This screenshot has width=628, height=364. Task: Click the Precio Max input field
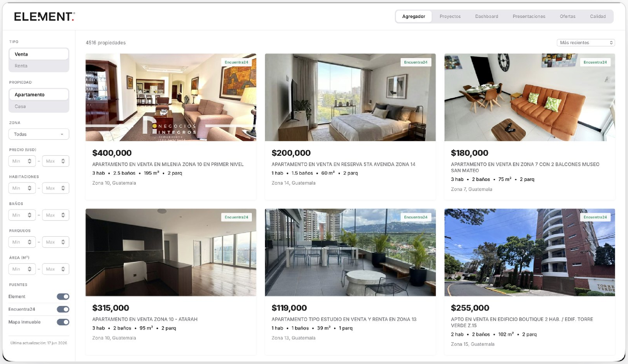[56, 161]
